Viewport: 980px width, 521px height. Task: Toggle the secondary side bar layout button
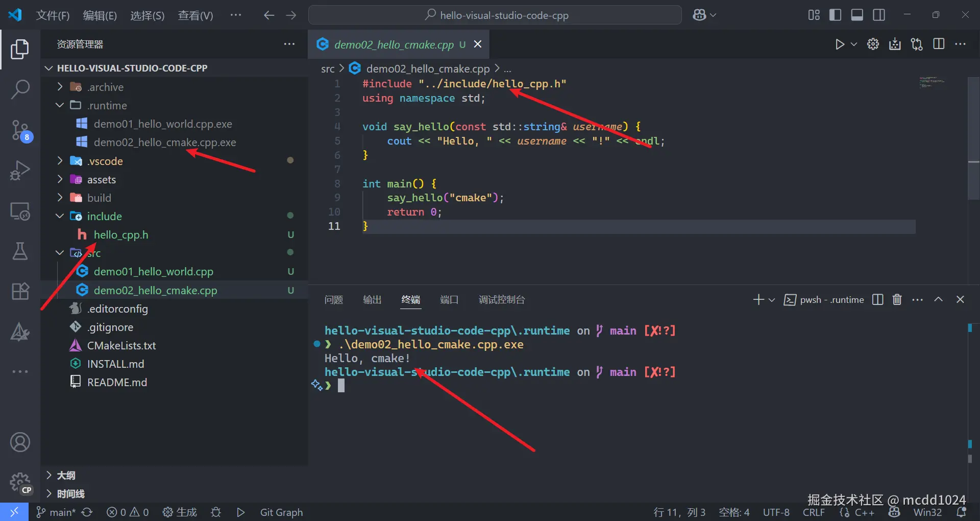(879, 15)
